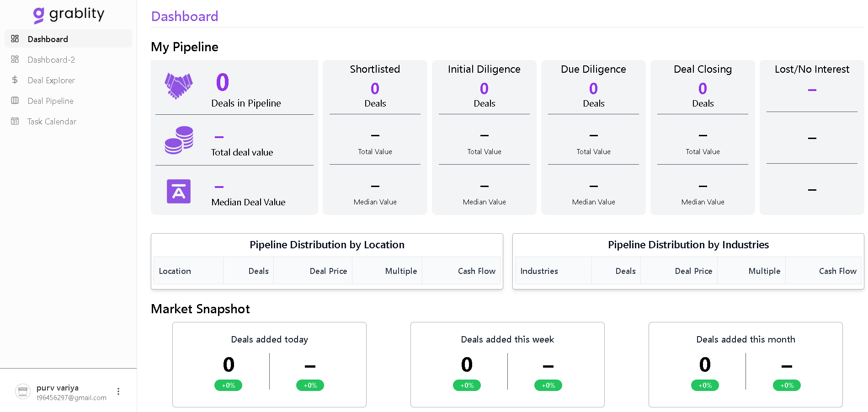
Task: Click the Dashboard grid icon in sidebar
Action: 15,39
